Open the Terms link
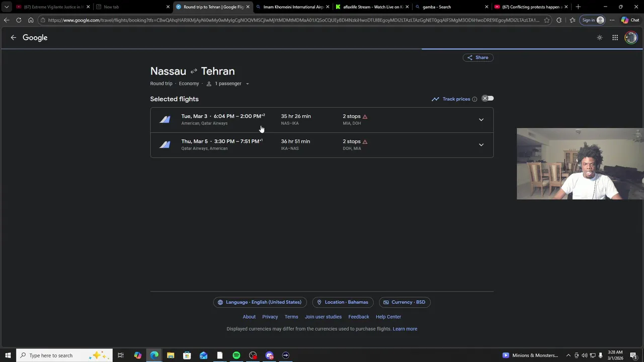 point(291,317)
